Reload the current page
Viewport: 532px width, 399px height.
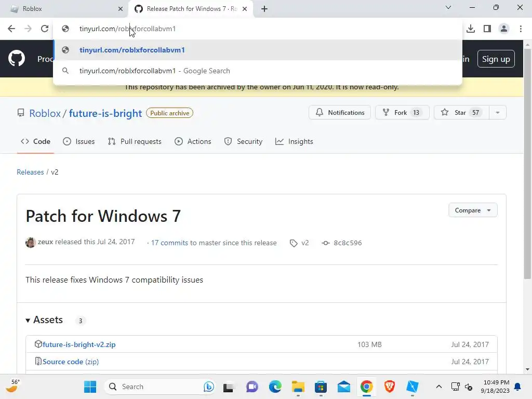pos(45,29)
